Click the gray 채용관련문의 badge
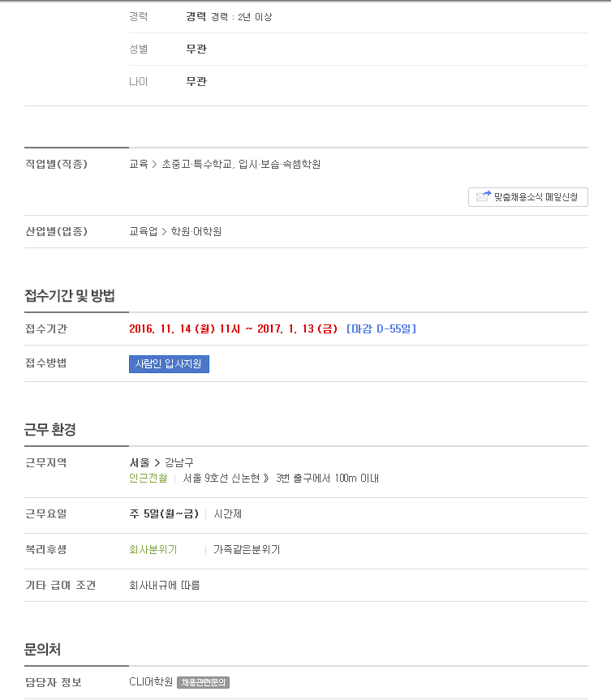This screenshot has width=611, height=700. point(203,682)
